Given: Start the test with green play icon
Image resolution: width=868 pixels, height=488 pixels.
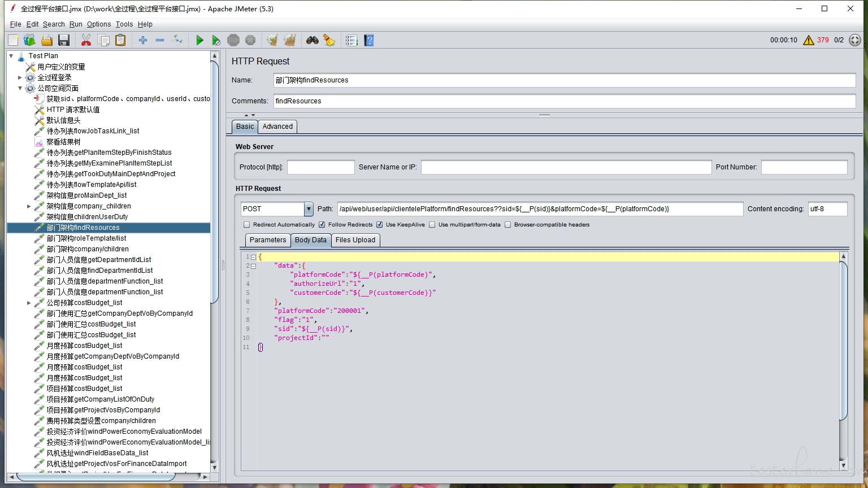Looking at the screenshot, I should (199, 40).
